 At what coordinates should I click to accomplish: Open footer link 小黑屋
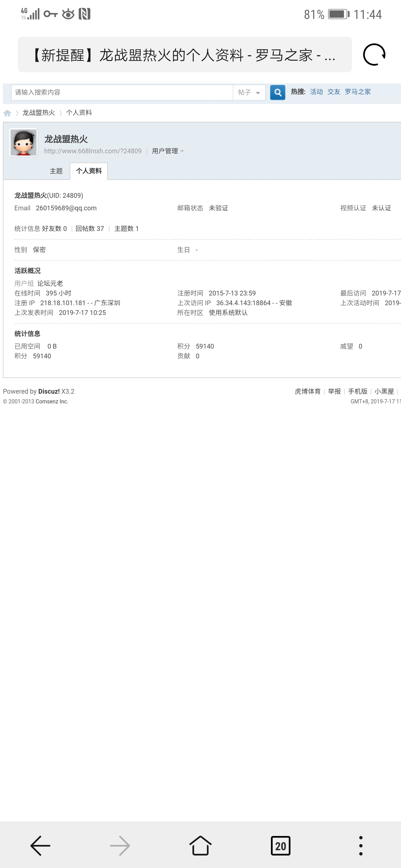pyautogui.click(x=384, y=391)
